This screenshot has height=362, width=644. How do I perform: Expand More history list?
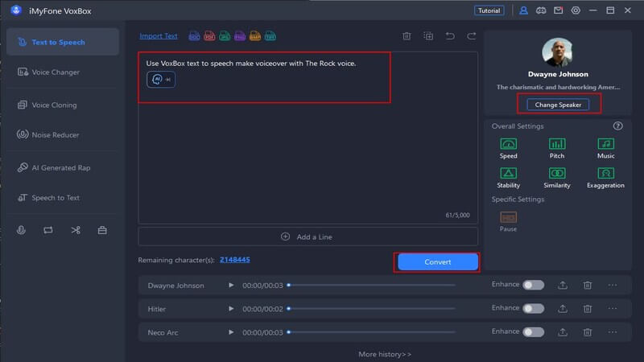(385, 354)
